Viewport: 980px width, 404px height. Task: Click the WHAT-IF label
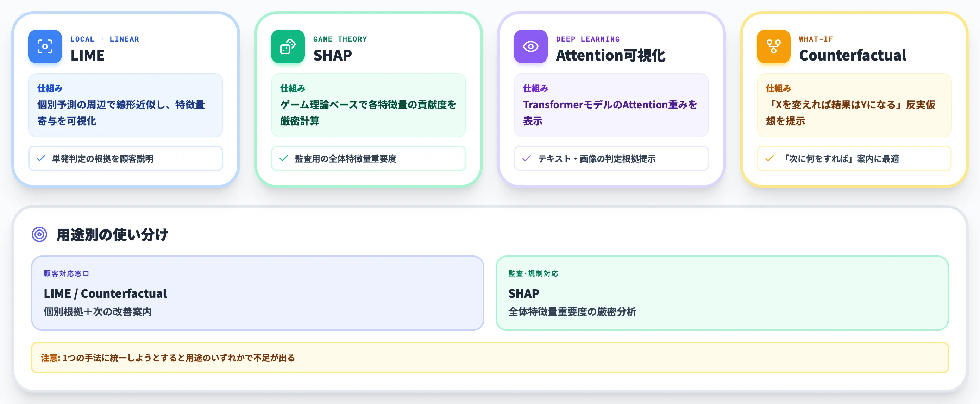tap(816, 39)
